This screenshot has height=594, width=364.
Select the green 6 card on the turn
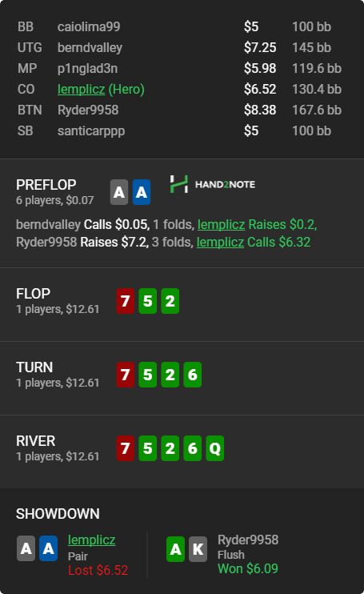click(x=193, y=375)
